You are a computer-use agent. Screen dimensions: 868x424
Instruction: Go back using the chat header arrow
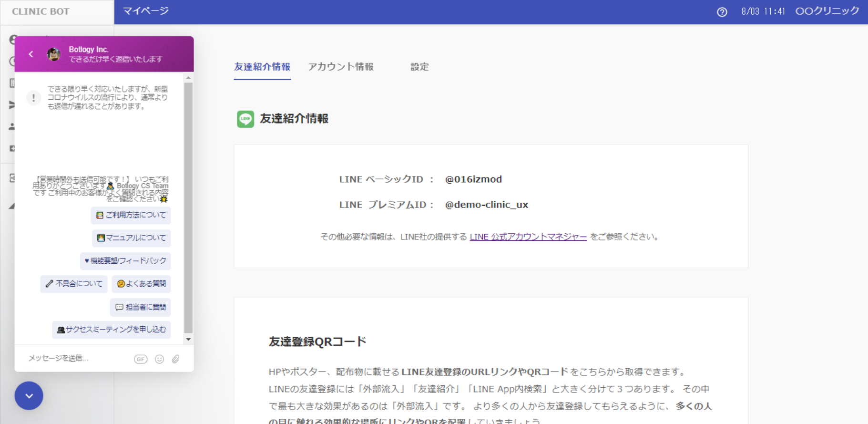pyautogui.click(x=31, y=54)
